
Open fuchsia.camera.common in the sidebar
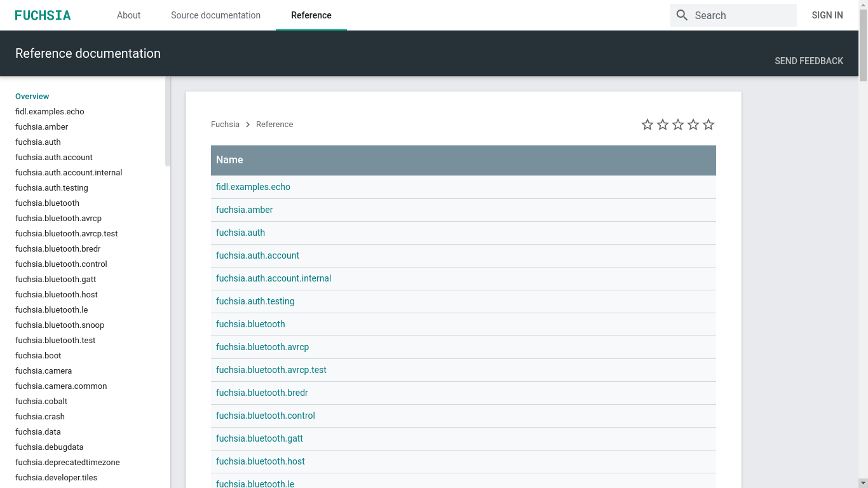pyautogui.click(x=61, y=386)
